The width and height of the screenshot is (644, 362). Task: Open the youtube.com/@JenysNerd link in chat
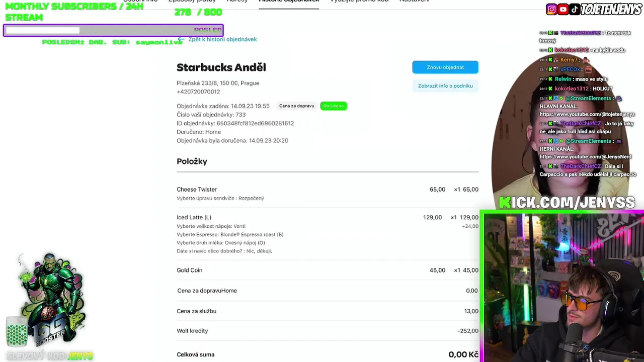pyautogui.click(x=585, y=157)
